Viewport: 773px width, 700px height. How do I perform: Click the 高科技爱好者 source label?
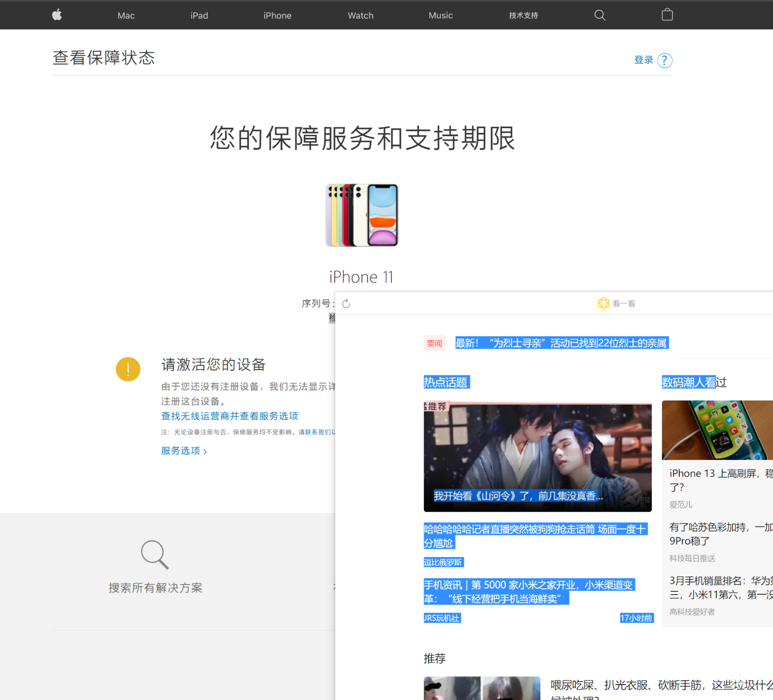tap(692, 612)
